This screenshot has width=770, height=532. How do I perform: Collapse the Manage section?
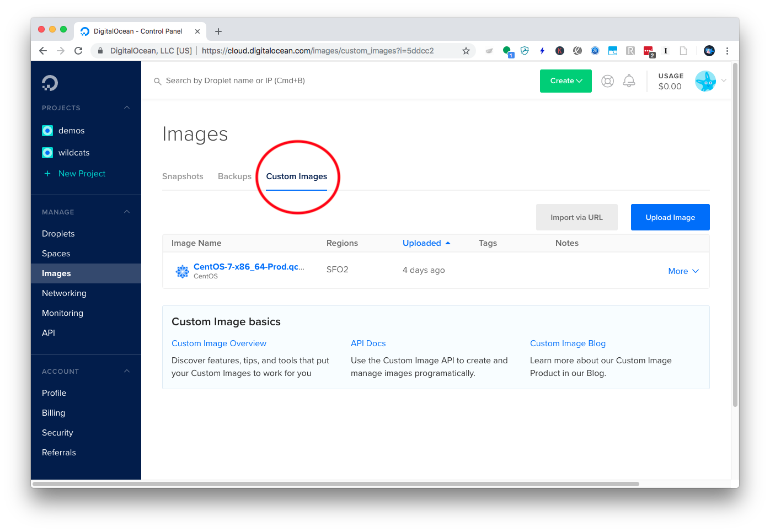(x=127, y=212)
